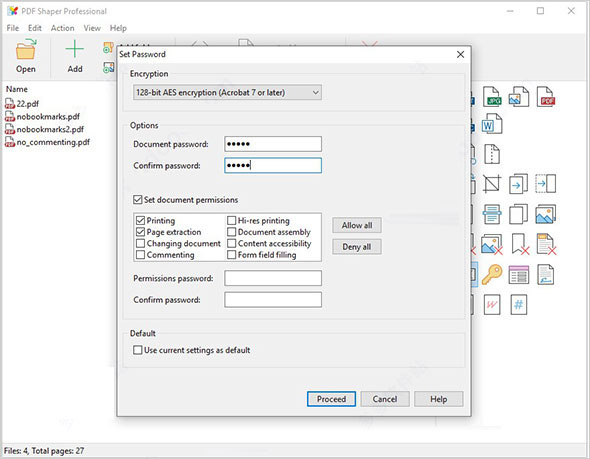The image size is (590, 459).
Task: Focus the permissions Confirm password field
Action: [273, 300]
